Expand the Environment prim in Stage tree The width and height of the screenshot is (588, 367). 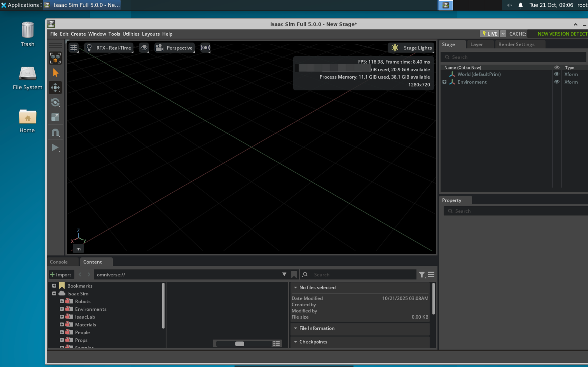tap(444, 82)
